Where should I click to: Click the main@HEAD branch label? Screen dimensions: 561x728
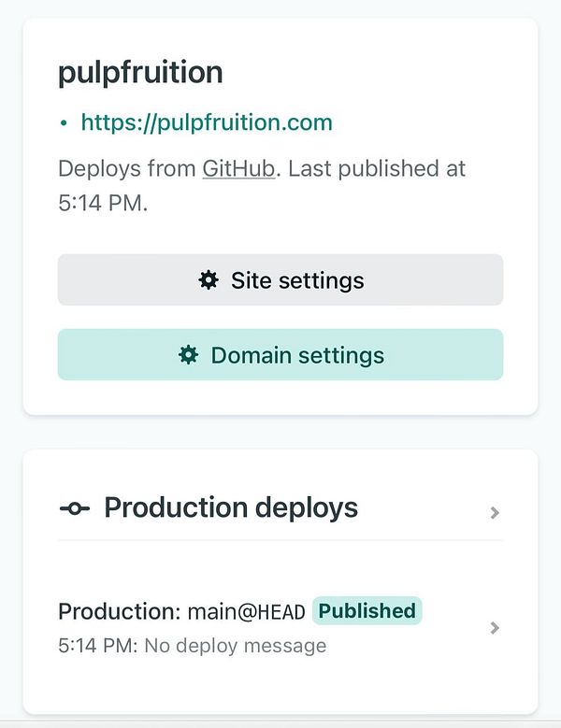(x=246, y=611)
